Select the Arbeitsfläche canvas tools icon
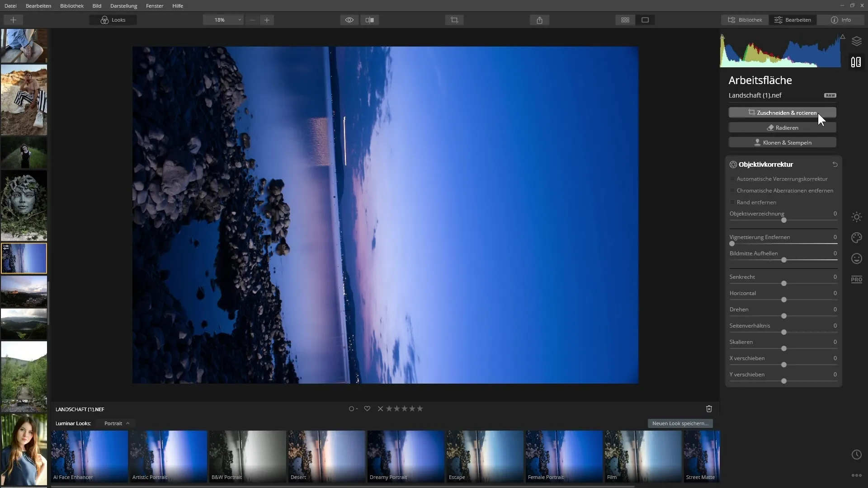The height and width of the screenshot is (488, 868). (856, 62)
